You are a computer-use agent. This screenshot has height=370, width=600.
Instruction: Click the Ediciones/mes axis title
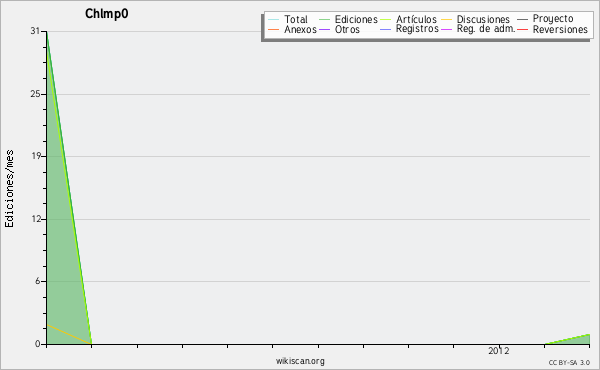click(10, 189)
